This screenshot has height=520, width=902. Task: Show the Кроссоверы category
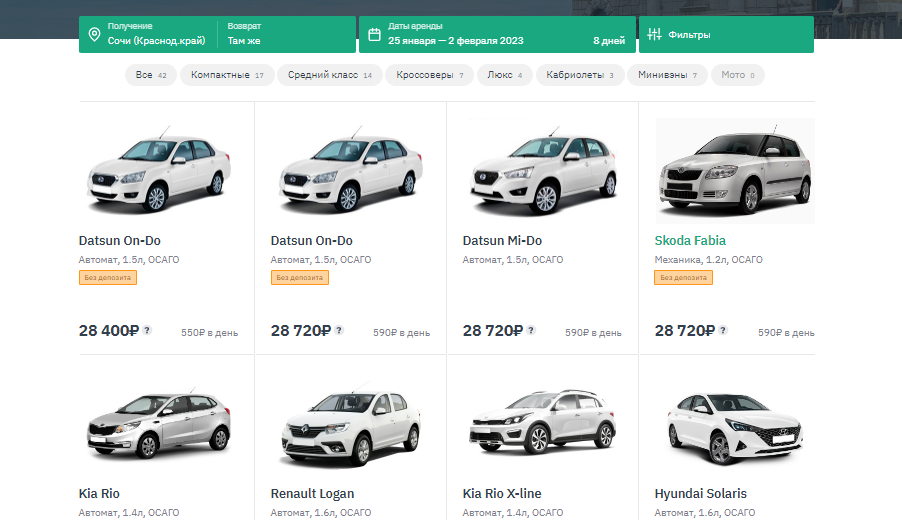429,75
